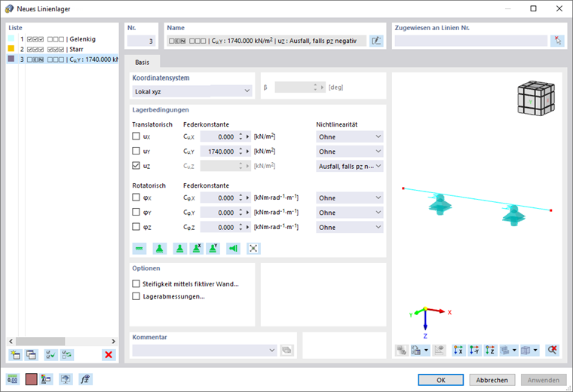Select list item 1 Gelenkig
Image resolution: width=573 pixels, height=392 pixels.
tap(62, 39)
